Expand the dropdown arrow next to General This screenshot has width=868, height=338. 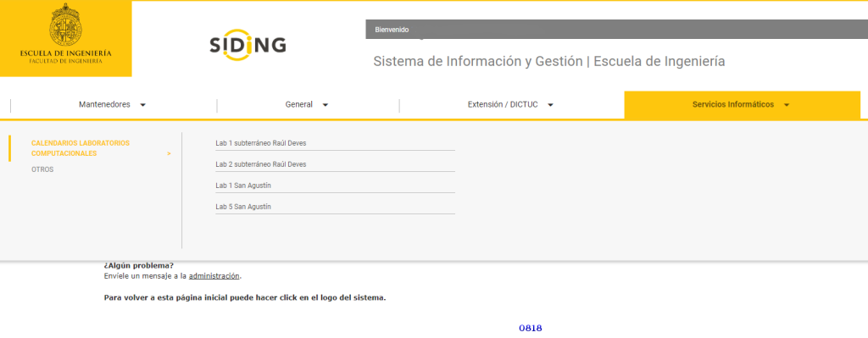(x=325, y=105)
